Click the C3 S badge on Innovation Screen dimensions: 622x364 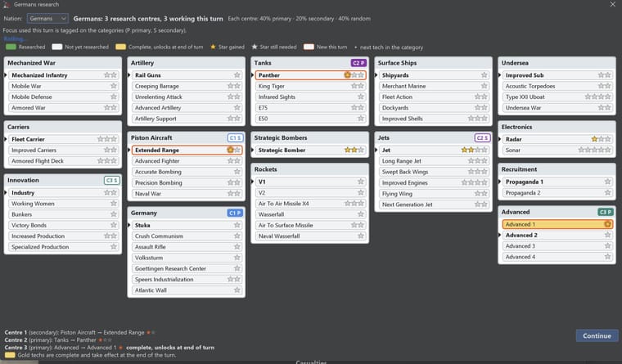[x=112, y=181]
